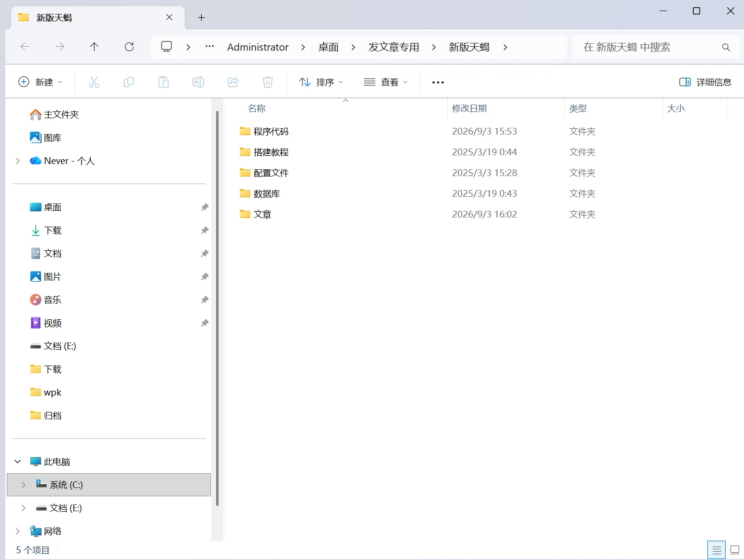Click the search magnifier icon
The width and height of the screenshot is (744, 560).
[726, 47]
